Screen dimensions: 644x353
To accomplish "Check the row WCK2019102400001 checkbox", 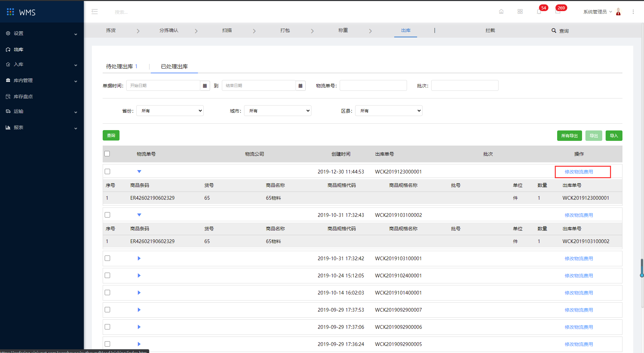I will (x=107, y=275).
